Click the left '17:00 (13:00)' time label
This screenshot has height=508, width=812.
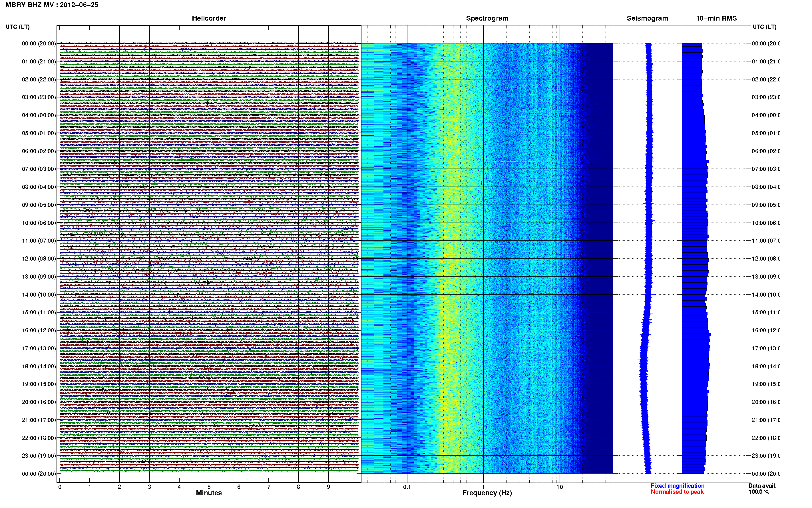pos(39,348)
